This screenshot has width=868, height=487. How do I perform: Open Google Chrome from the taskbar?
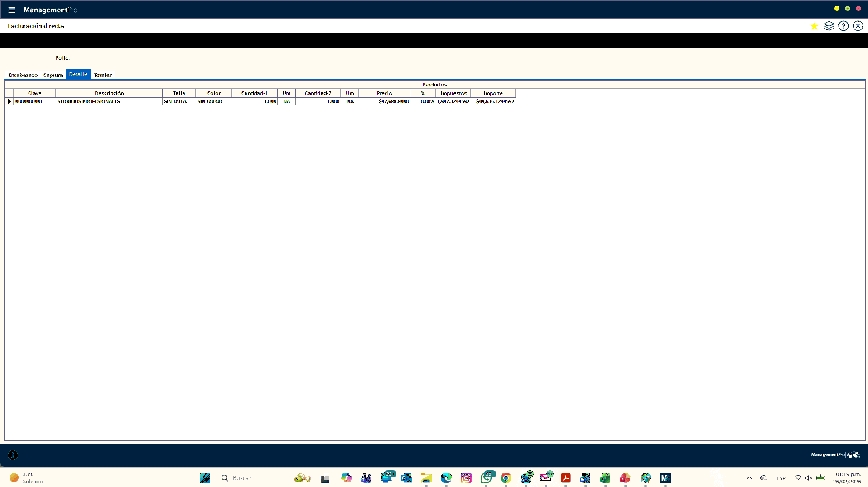coord(506,478)
